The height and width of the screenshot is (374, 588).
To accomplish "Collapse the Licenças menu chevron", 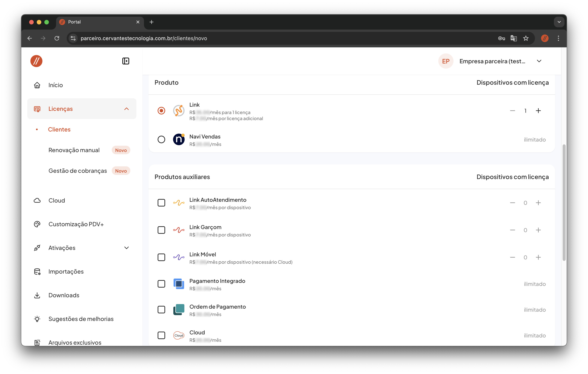I will pos(127,109).
